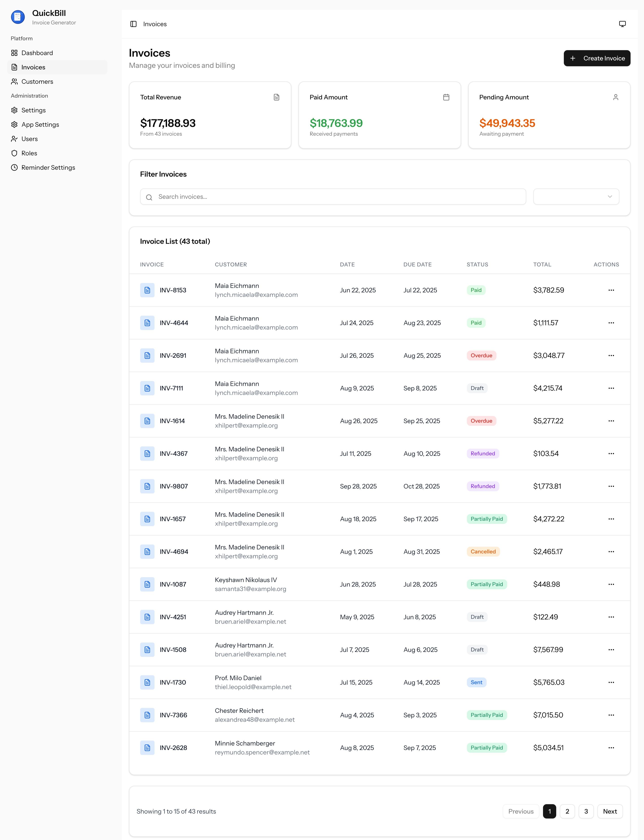Open the status filter dropdown

pos(576,197)
